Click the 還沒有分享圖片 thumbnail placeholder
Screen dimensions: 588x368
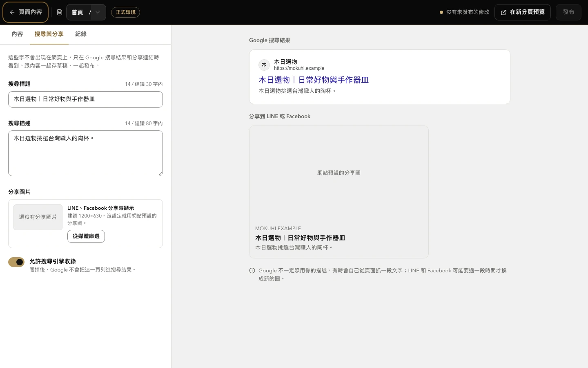click(38, 217)
